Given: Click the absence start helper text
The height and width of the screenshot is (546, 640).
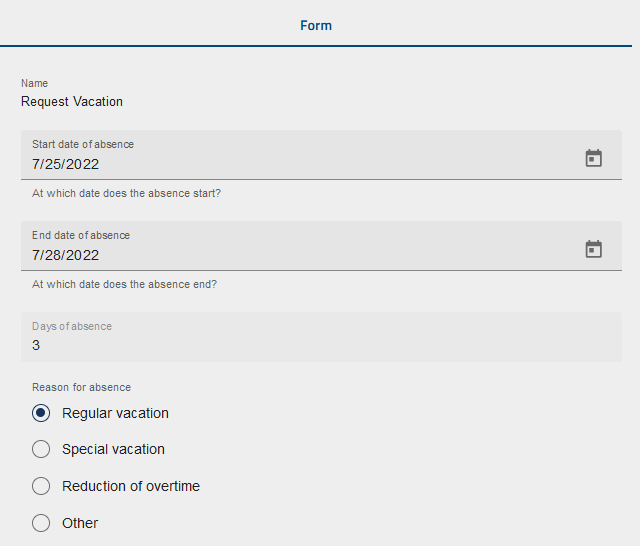Looking at the screenshot, I should 126,193.
